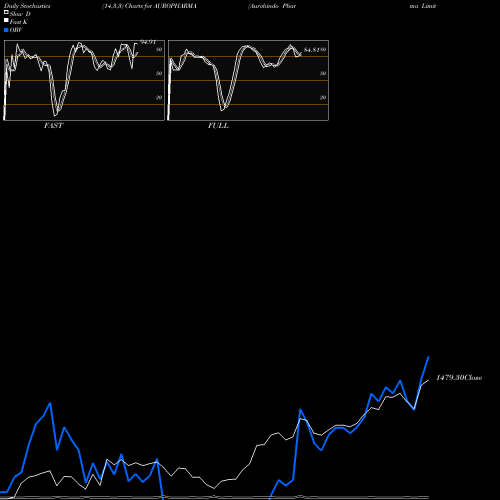Image resolution: width=500 pixels, height=500 pixels.
Task: Click the FULL stochastic chart panel
Action: pyautogui.click(x=248, y=80)
